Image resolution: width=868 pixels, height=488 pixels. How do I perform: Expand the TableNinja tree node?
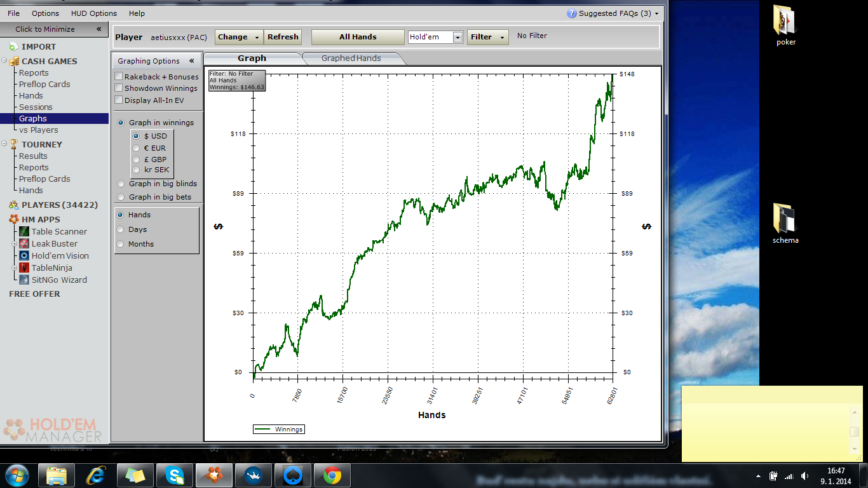[x=14, y=268]
